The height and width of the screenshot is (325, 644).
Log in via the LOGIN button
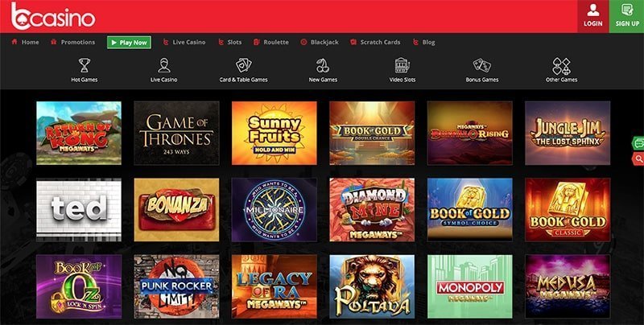point(593,16)
